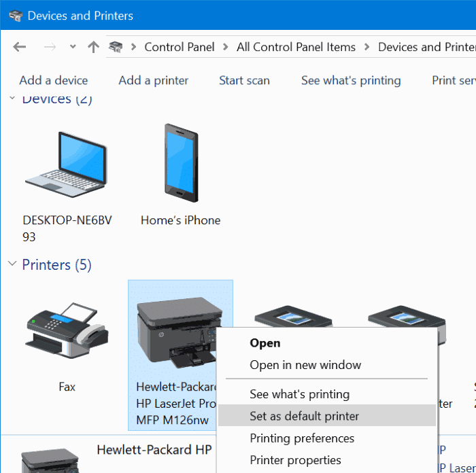Go back with the left arrow button
The image size is (476, 473).
pyautogui.click(x=20, y=47)
